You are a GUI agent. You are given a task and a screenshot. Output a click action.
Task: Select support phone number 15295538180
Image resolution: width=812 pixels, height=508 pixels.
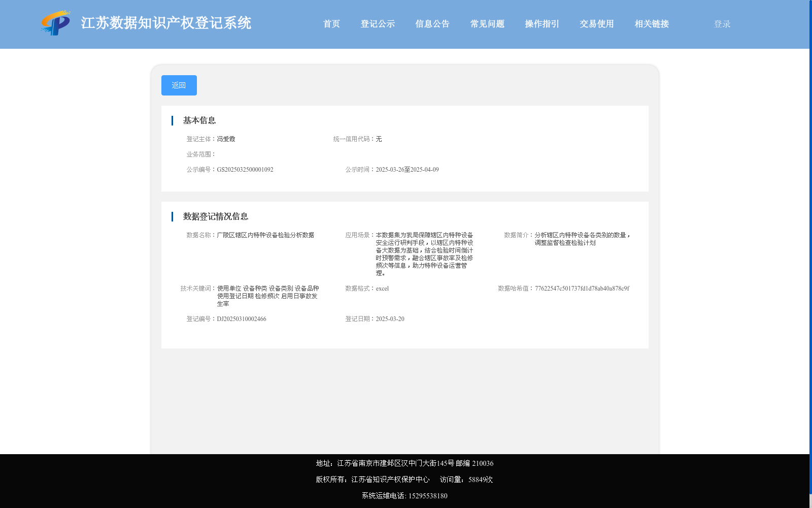(428, 496)
